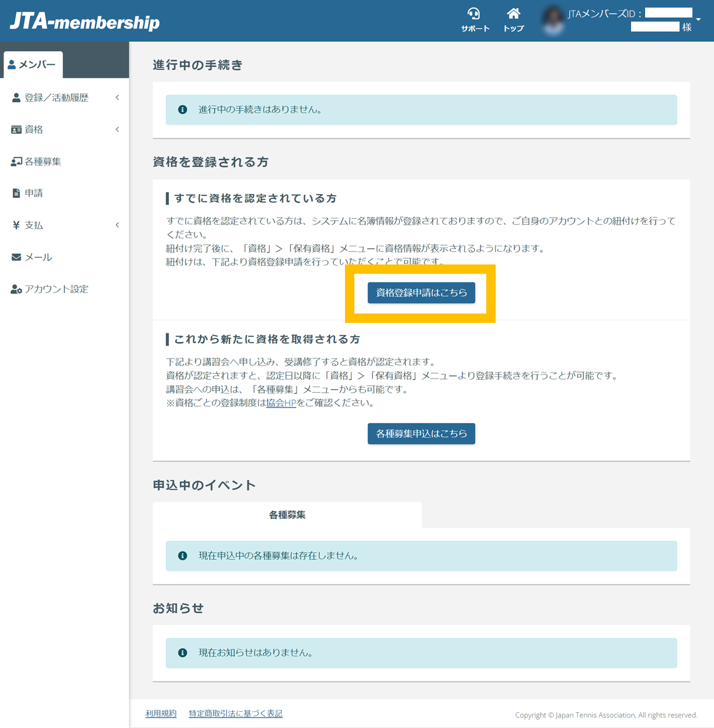The height and width of the screenshot is (728, 714).
Task: Click the user-gear icon beside アカウント設定
Action: point(16,290)
